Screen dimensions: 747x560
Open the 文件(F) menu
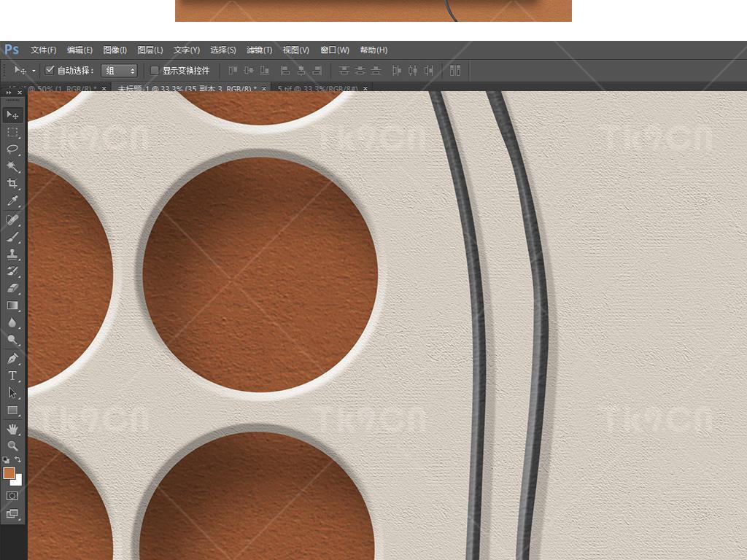click(x=43, y=50)
